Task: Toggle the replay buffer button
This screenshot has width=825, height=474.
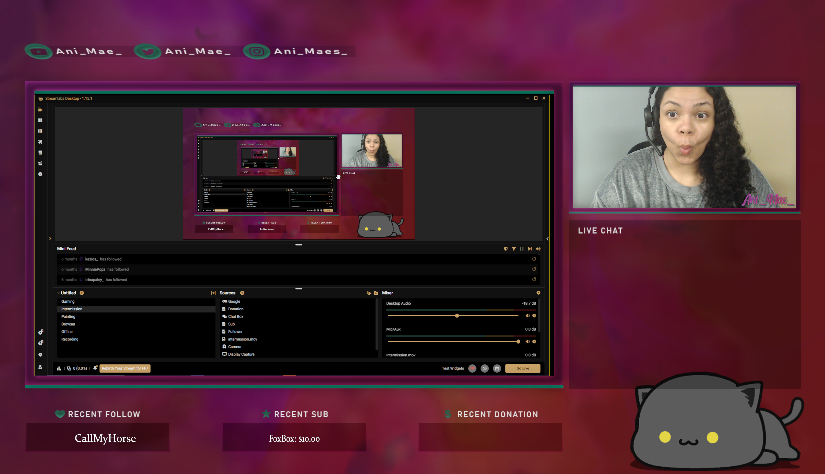Action: pyautogui.click(x=485, y=368)
